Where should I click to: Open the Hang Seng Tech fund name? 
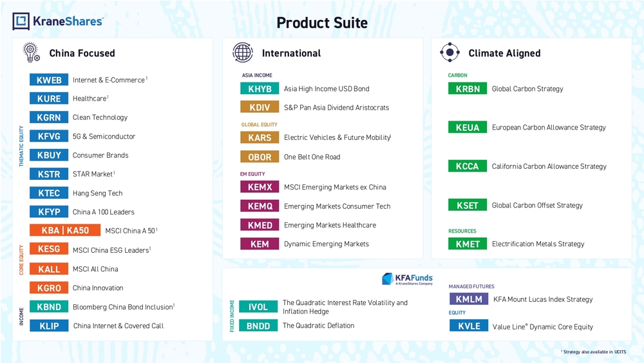coord(97,193)
